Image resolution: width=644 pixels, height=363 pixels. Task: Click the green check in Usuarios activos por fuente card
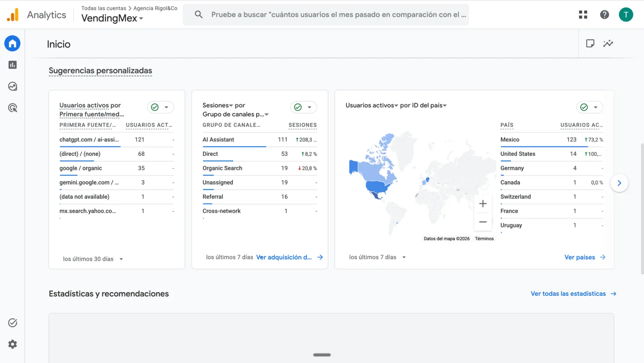click(x=155, y=107)
